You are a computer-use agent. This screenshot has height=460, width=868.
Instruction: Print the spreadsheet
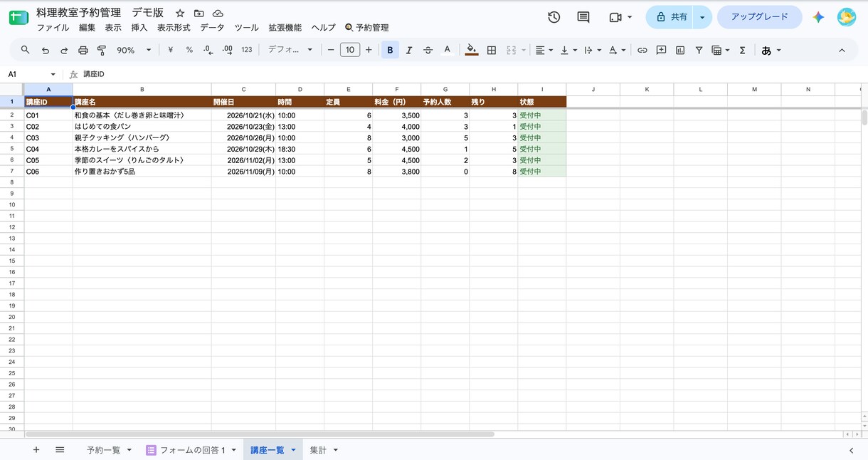tap(83, 50)
